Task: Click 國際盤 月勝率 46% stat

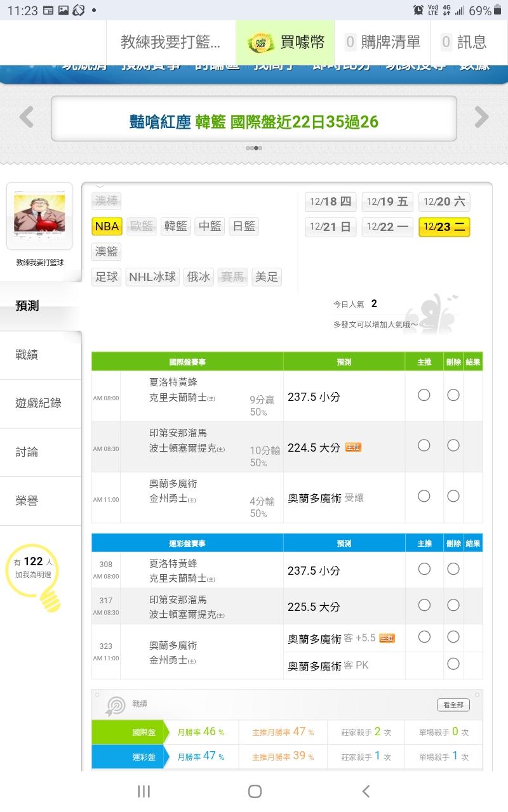Action: [x=201, y=732]
